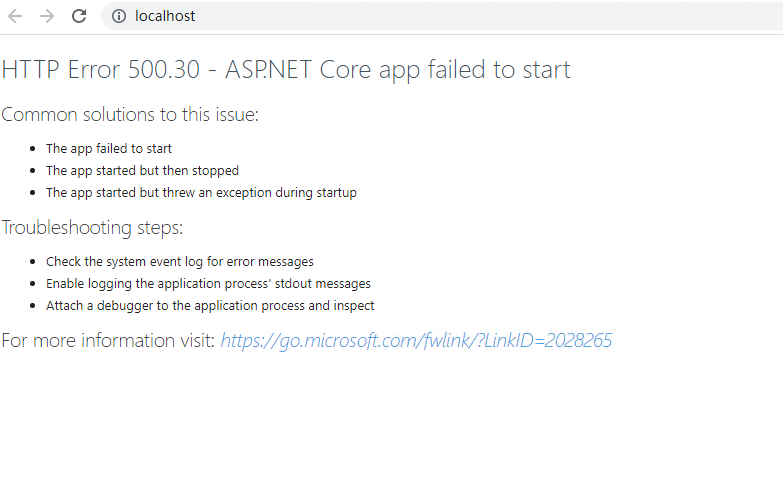Click 'Attach a debugger to the application' item
This screenshot has height=487, width=783.
point(210,306)
